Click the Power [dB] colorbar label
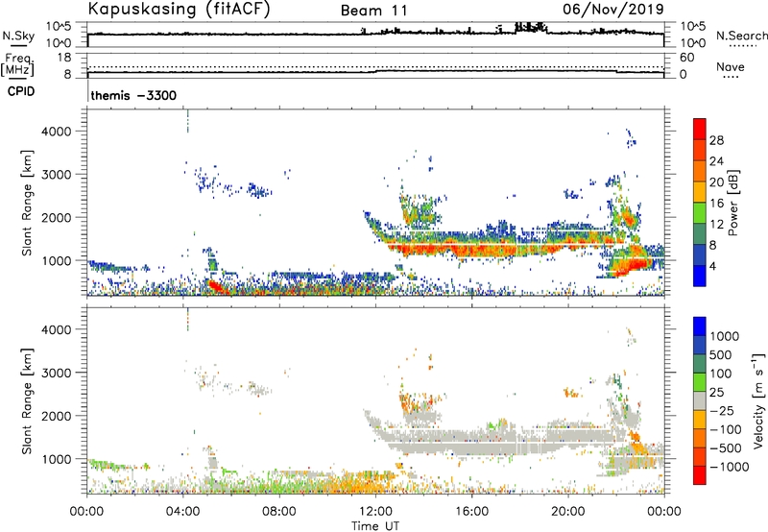The height and width of the screenshot is (532, 768). coord(733,203)
